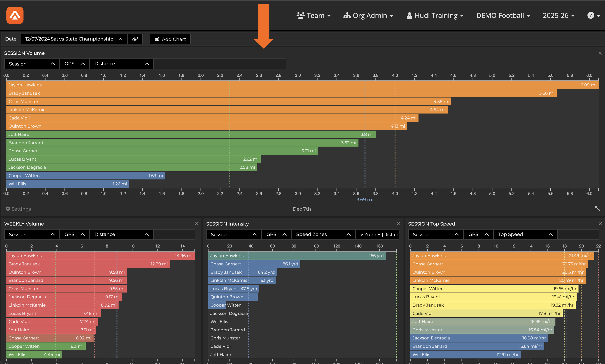This screenshot has width=605, height=364.
Task: Click the orange Hudl app logo
Action: 15,15
